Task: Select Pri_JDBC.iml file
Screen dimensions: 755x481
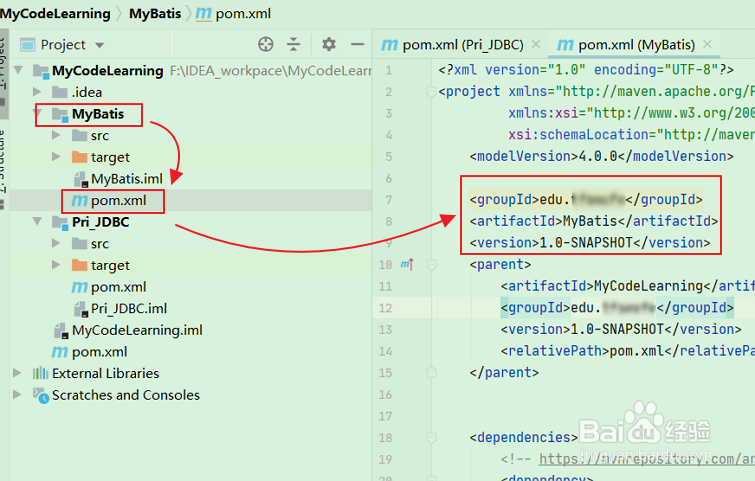Action: [129, 309]
